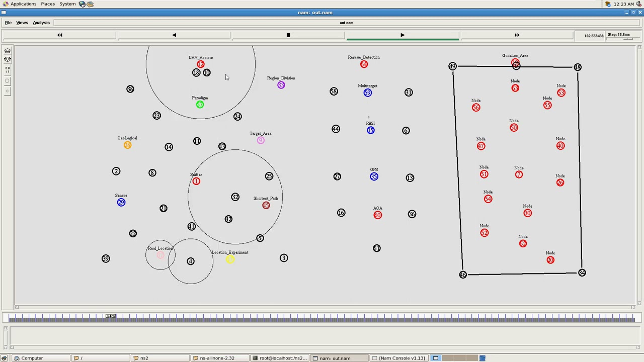Open the Views menu
The image size is (644, 362).
point(22,23)
